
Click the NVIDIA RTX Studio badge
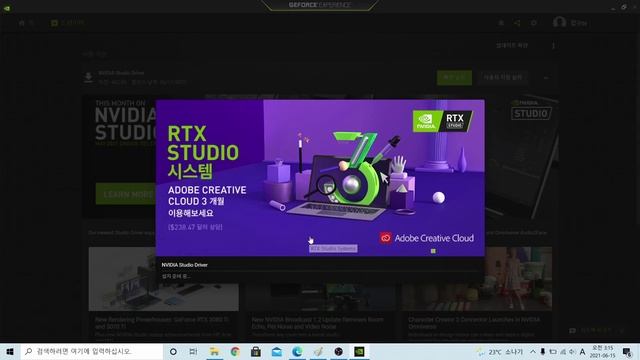tap(442, 121)
